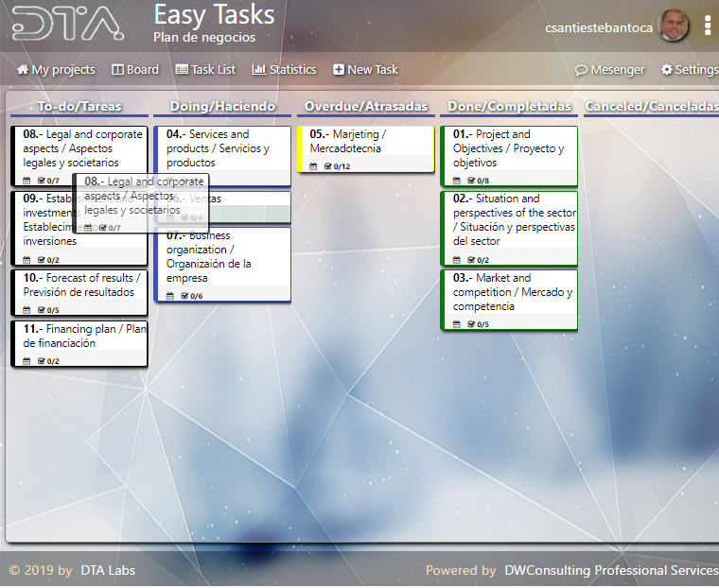Viewport: 719px width, 588px height.
Task: Click the yellow stripe on Marjeting card
Action: click(x=300, y=149)
